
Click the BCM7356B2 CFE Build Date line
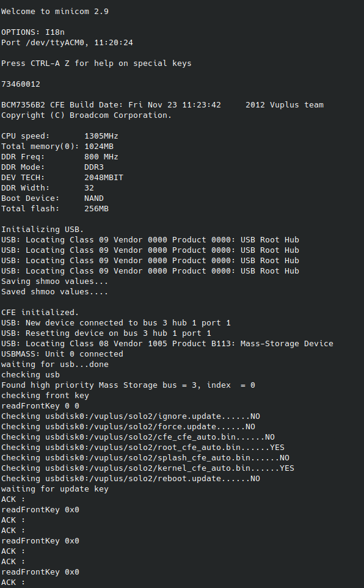click(x=162, y=105)
